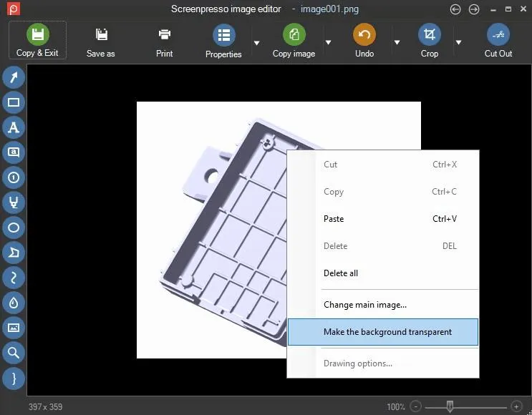The image size is (532, 415).
Task: Open the Crop options dropdown arrow
Action: point(458,42)
